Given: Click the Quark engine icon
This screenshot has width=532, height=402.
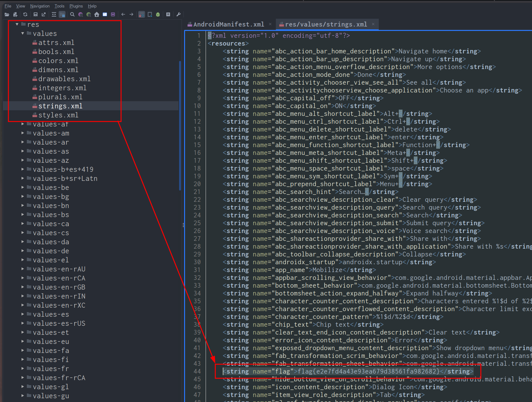Looking at the screenshot, I should point(150,14).
